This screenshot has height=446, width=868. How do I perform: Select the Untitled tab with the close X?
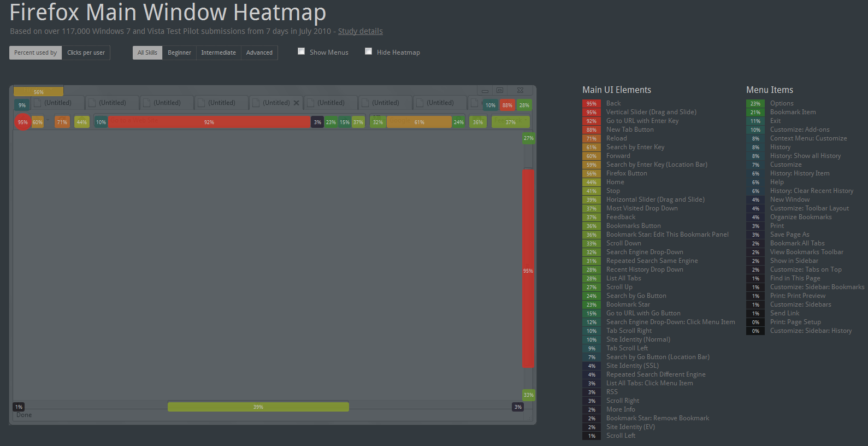pos(276,103)
